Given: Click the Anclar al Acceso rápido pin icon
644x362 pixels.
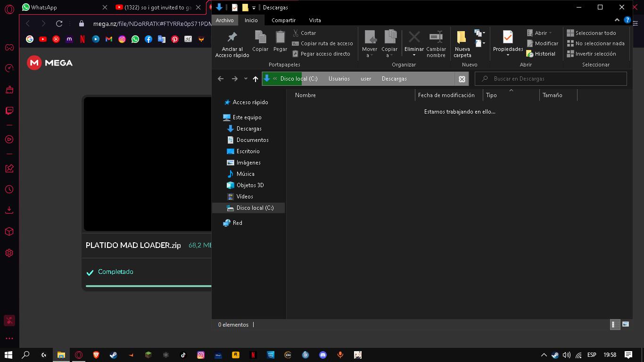Looking at the screenshot, I should [232, 37].
